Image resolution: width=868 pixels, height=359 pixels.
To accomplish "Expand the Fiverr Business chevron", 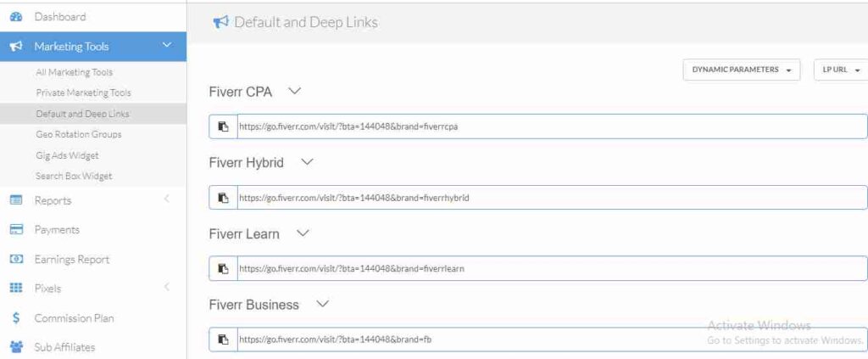I will tap(322, 304).
